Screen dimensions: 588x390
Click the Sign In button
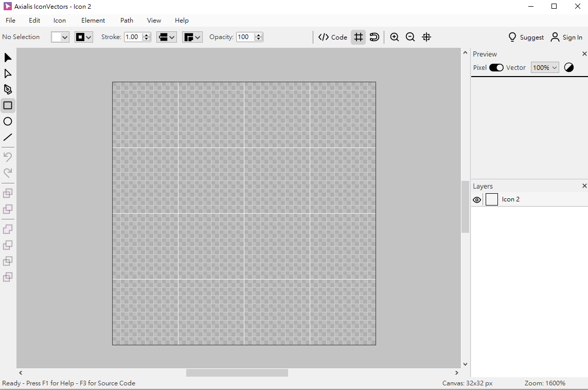click(x=566, y=37)
